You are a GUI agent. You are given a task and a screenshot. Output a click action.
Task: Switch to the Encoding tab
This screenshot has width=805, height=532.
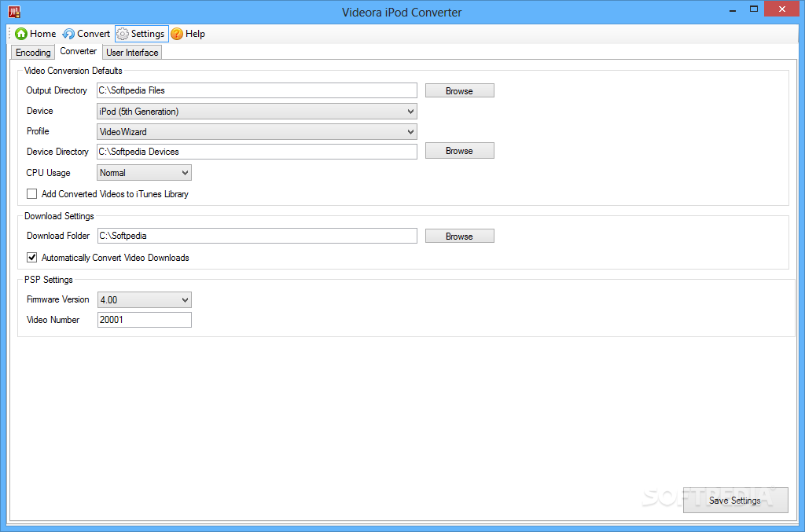coord(33,53)
